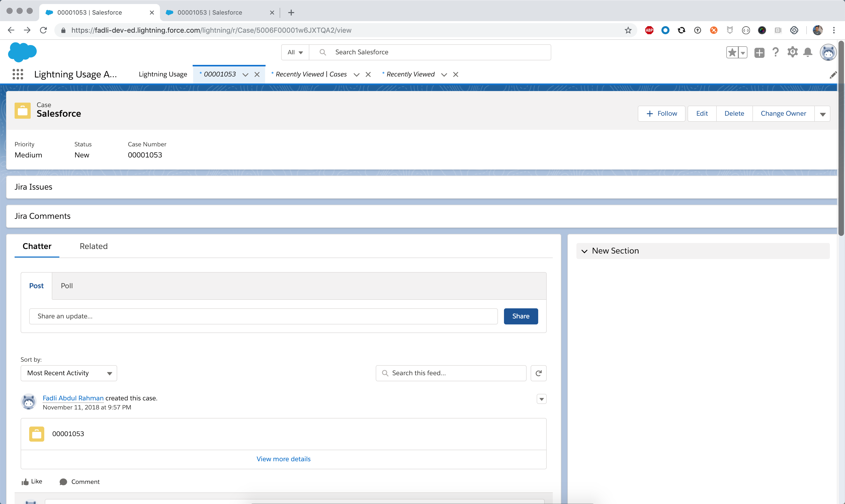Click the Favorites star icon
This screenshot has width=845, height=504.
point(732,52)
